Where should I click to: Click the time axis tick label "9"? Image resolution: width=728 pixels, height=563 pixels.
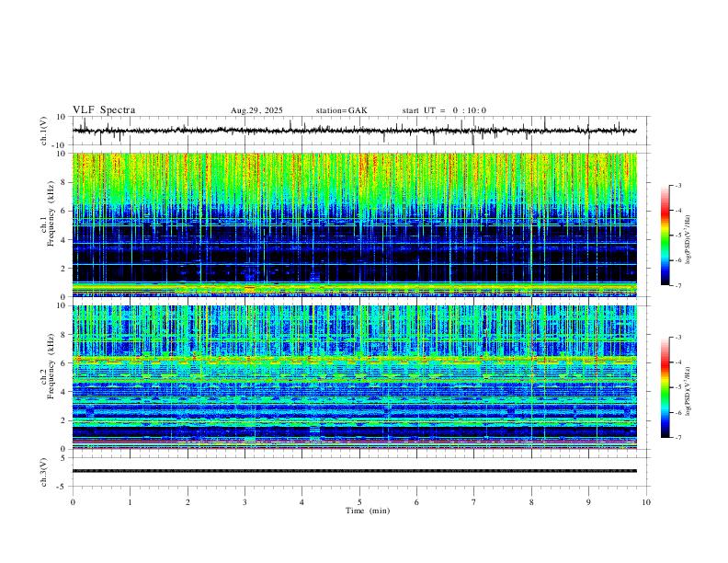(588, 502)
